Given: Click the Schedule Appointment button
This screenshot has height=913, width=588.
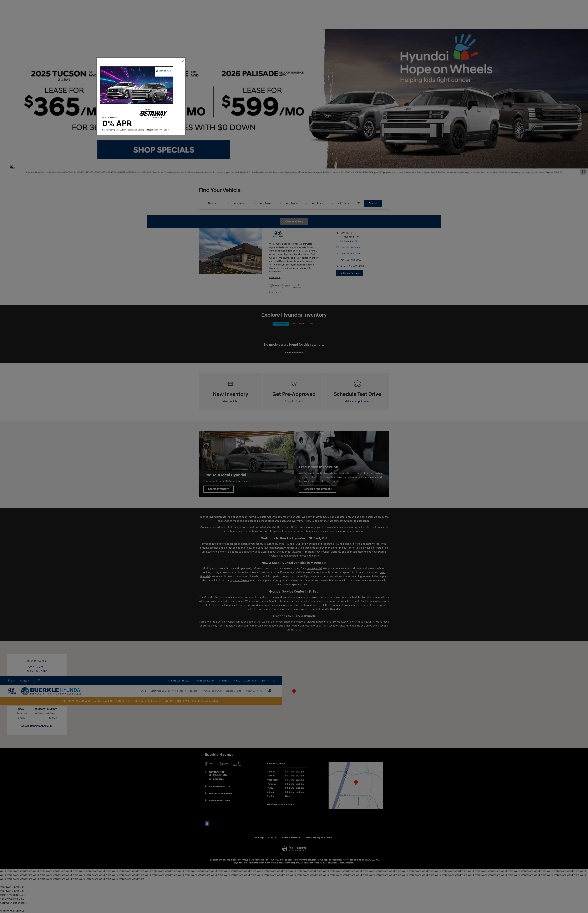Looking at the screenshot, I should [318, 489].
